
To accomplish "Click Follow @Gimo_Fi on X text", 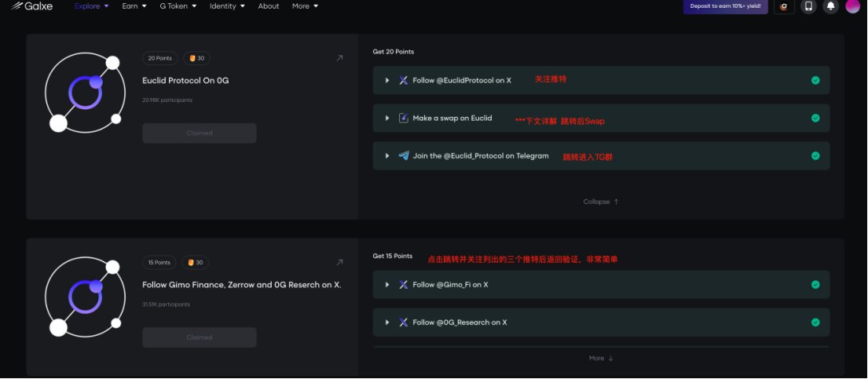I will coord(451,284).
